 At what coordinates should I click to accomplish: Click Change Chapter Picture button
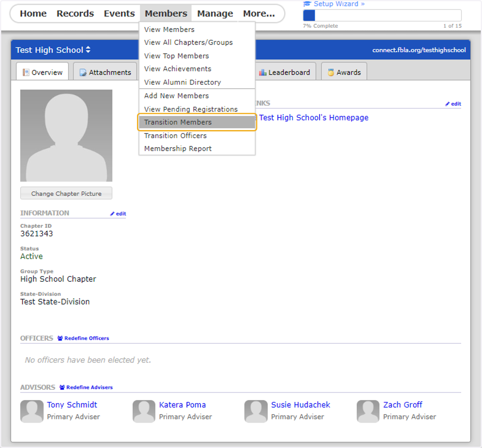pos(66,193)
